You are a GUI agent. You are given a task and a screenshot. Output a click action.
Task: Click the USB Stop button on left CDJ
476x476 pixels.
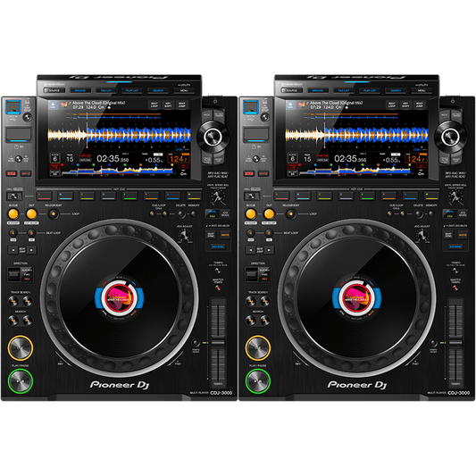[27, 117]
